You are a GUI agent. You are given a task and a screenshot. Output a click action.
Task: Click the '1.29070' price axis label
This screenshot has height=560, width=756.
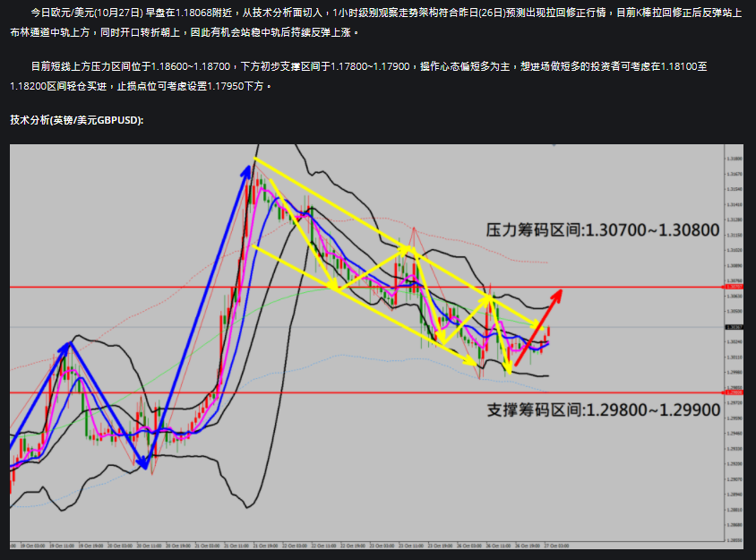coord(735,479)
